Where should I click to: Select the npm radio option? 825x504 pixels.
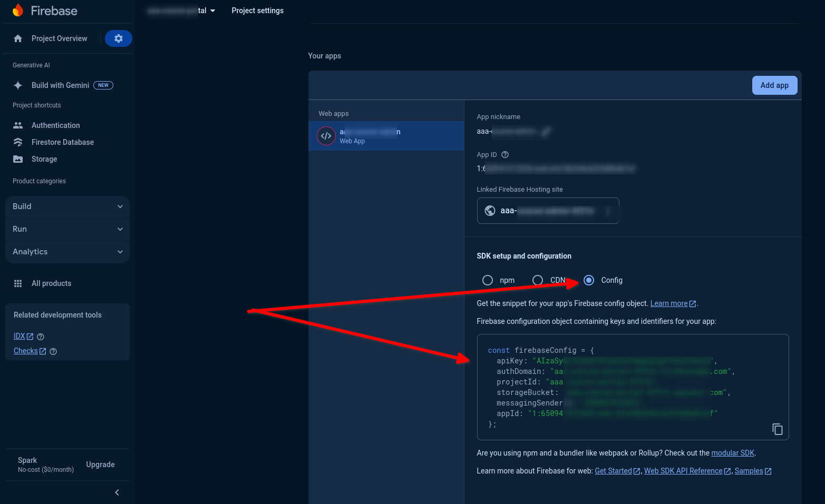pyautogui.click(x=488, y=280)
